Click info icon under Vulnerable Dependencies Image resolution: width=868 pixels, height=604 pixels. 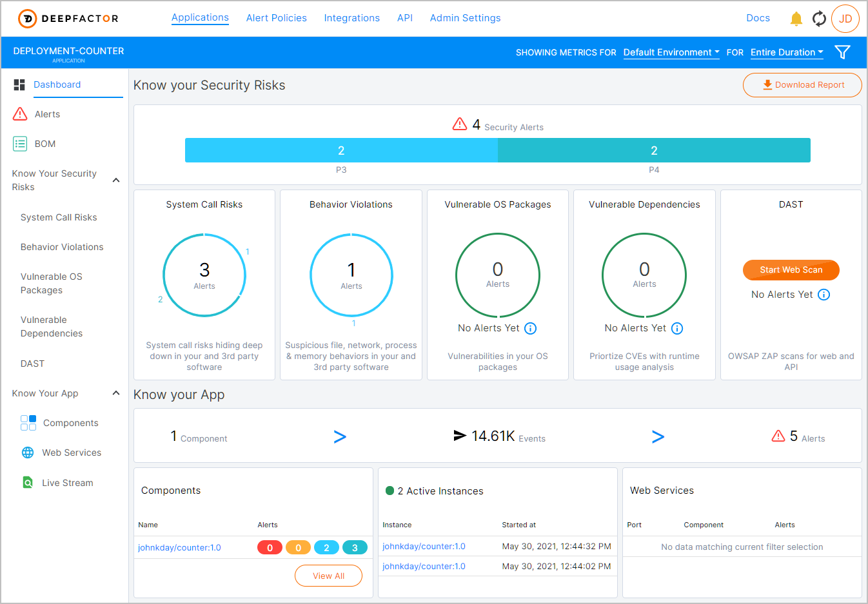677,328
